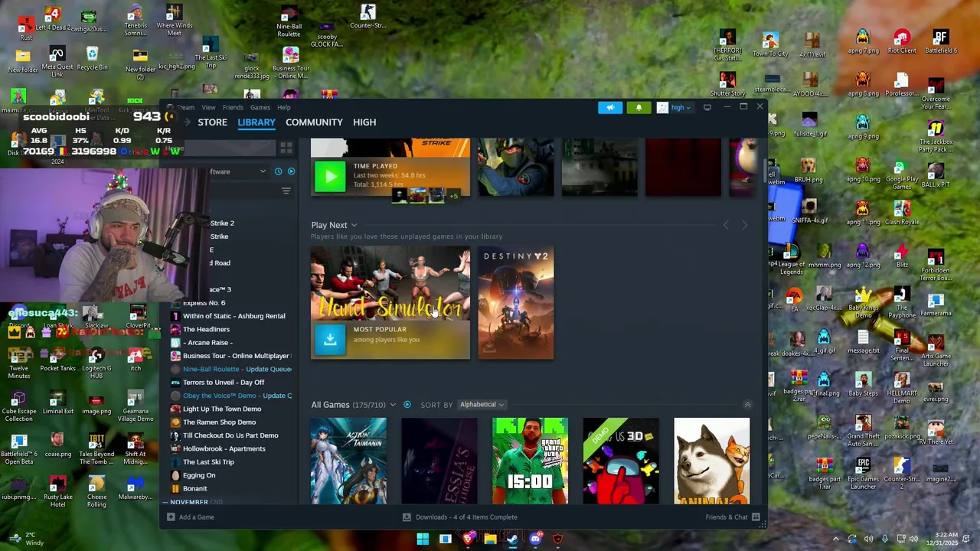Click the ready-to-play icon in sidebar filter

click(x=291, y=171)
